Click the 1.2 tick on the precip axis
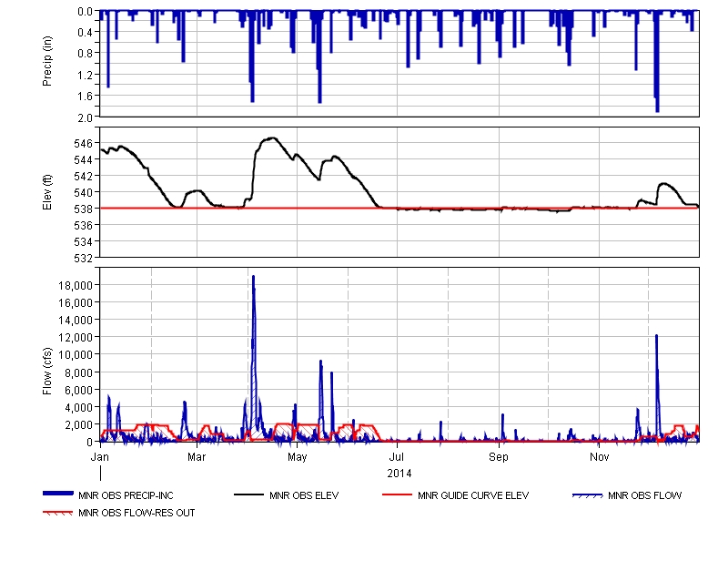 pos(85,76)
